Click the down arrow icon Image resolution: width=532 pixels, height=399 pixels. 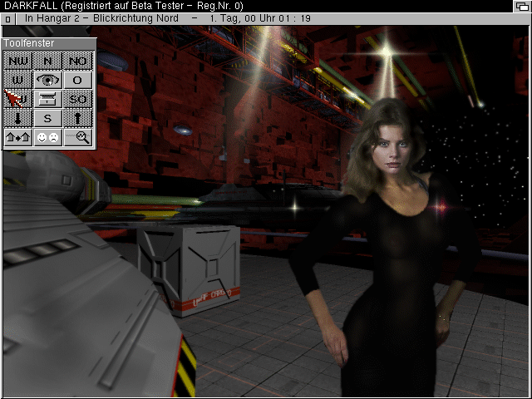tap(17, 118)
